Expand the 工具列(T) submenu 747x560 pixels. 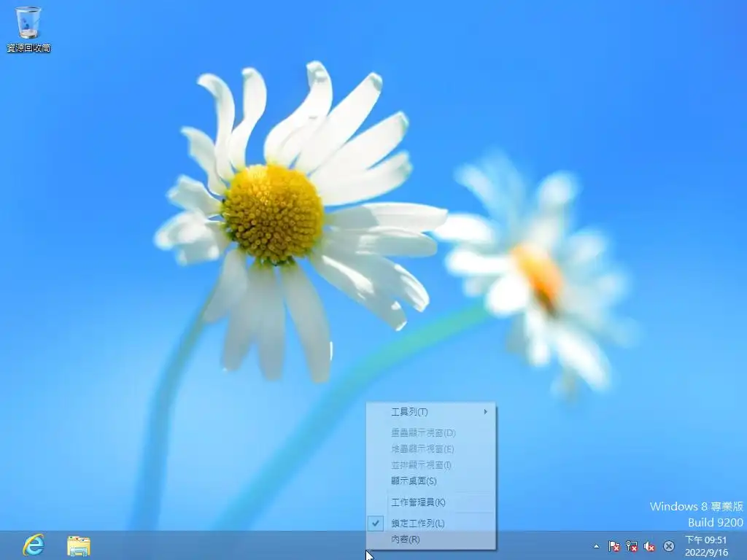point(431,412)
